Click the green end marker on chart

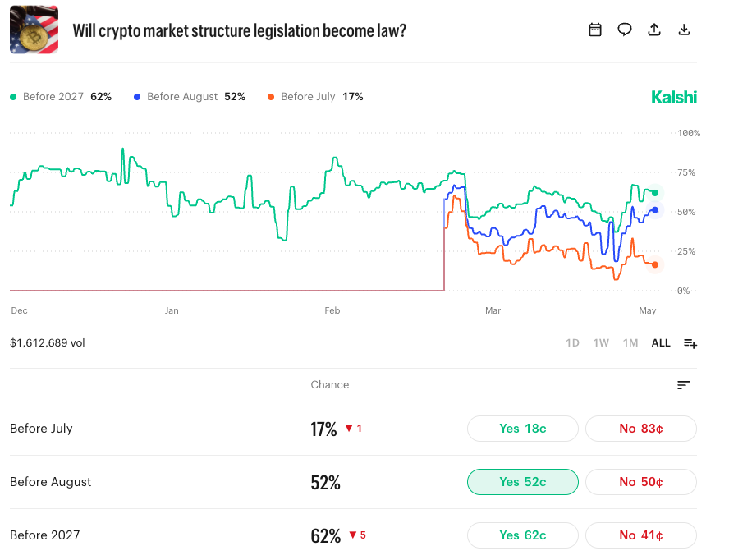[655, 193]
